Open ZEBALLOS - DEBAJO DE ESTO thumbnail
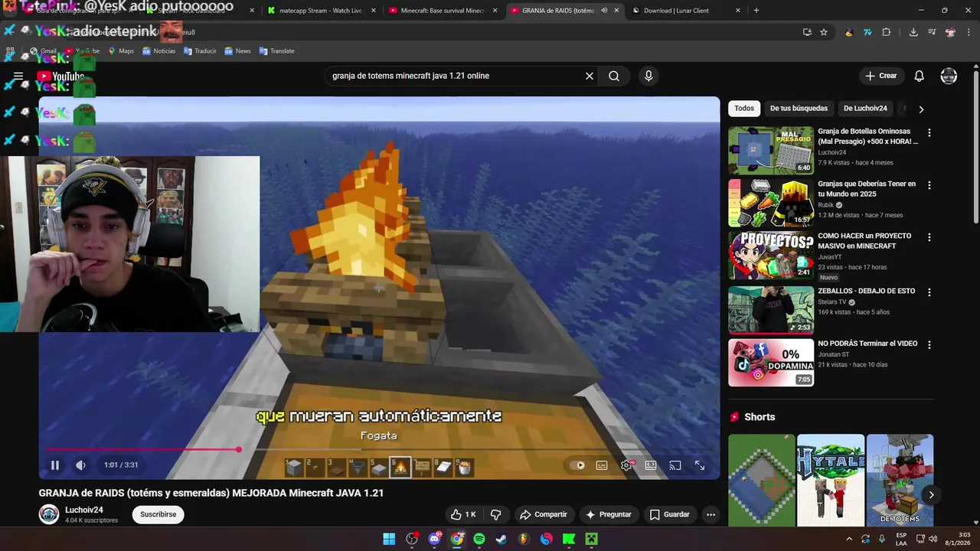The width and height of the screenshot is (980, 551). tap(771, 310)
